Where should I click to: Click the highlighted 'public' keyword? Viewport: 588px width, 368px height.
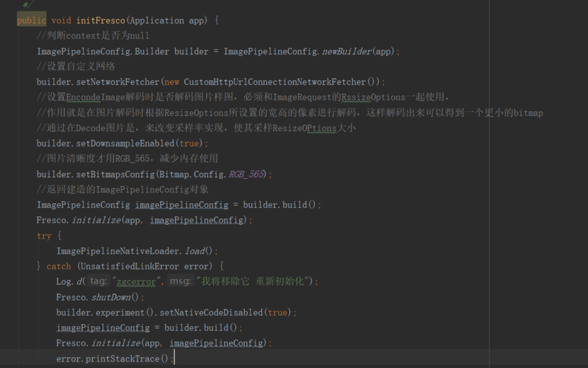click(x=32, y=20)
